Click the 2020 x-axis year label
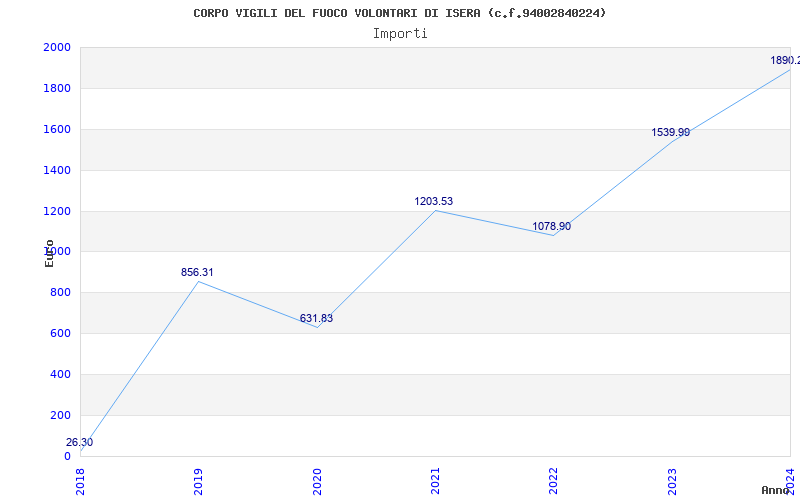This screenshot has width=800, height=500. 317,480
